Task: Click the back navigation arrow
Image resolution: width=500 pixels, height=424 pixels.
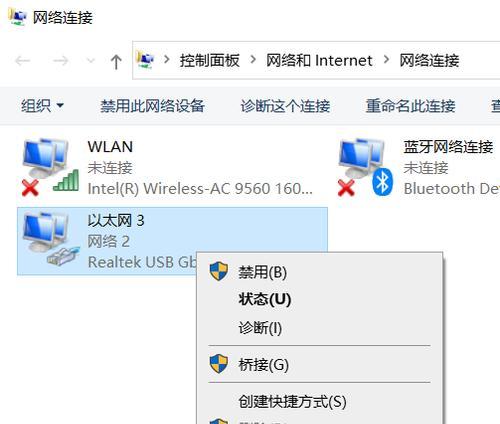Action: pyautogui.click(x=23, y=61)
